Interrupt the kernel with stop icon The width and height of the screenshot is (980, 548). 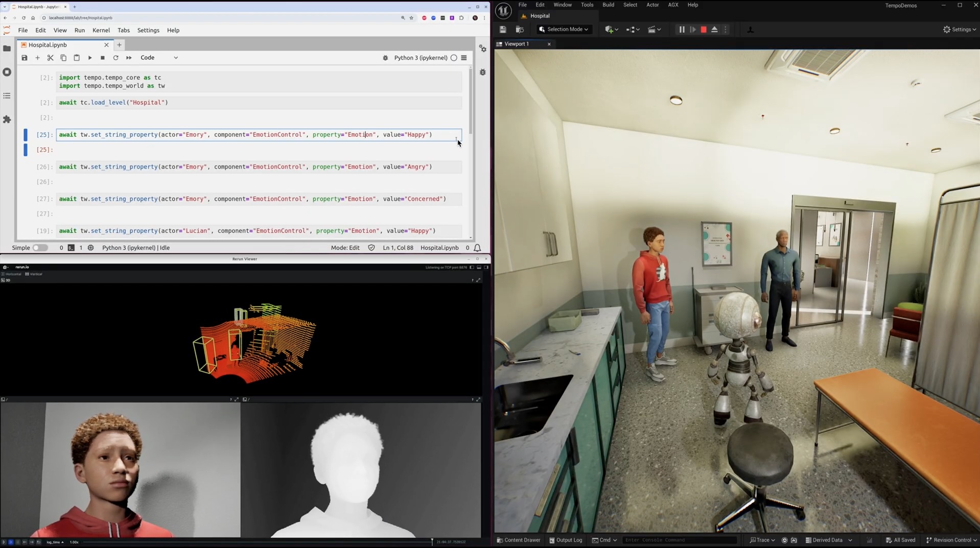tap(103, 58)
